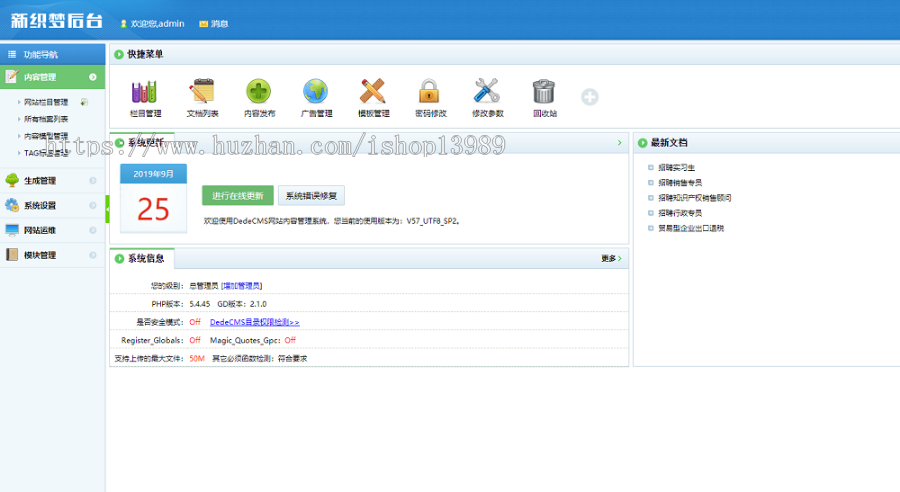The height and width of the screenshot is (492, 900).
Task: Click the 密码修改 padlock icon
Action: [x=430, y=92]
